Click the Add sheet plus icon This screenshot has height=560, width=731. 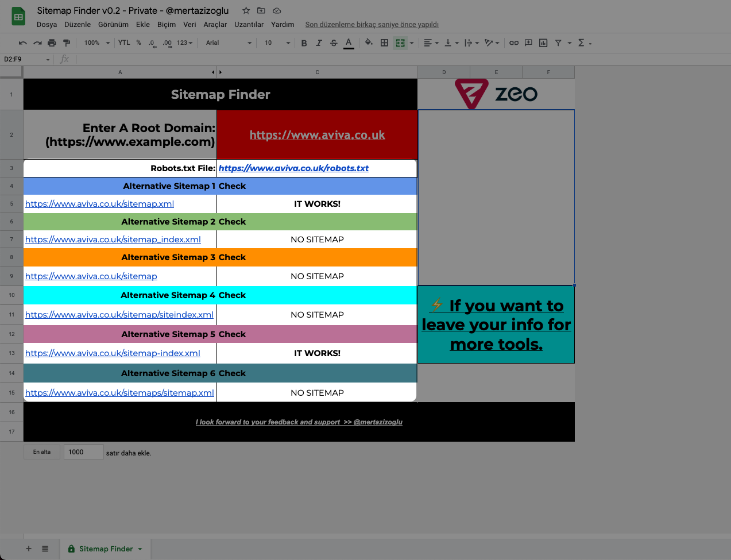click(x=29, y=549)
